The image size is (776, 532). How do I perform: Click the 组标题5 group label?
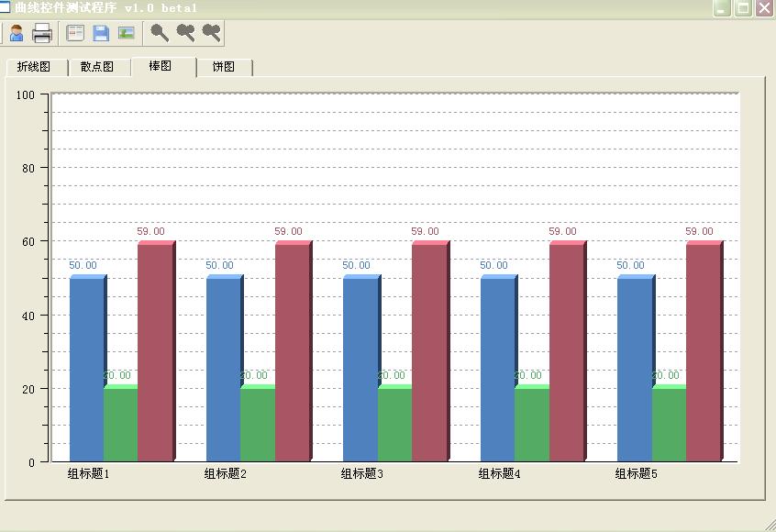pos(636,473)
